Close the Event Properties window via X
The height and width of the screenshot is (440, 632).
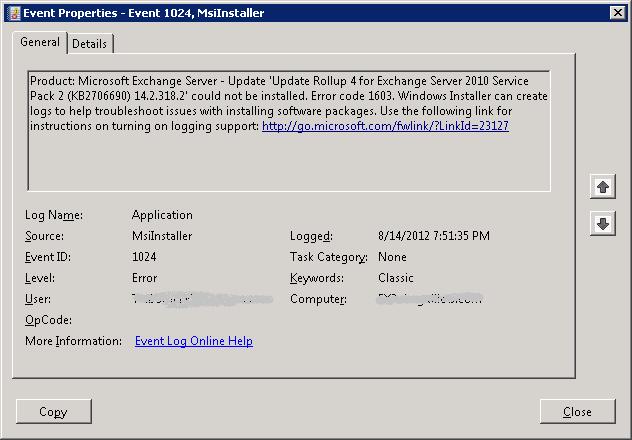tap(617, 13)
